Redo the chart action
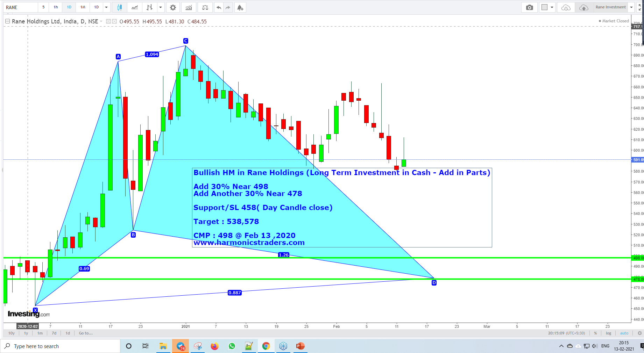 pos(228,7)
